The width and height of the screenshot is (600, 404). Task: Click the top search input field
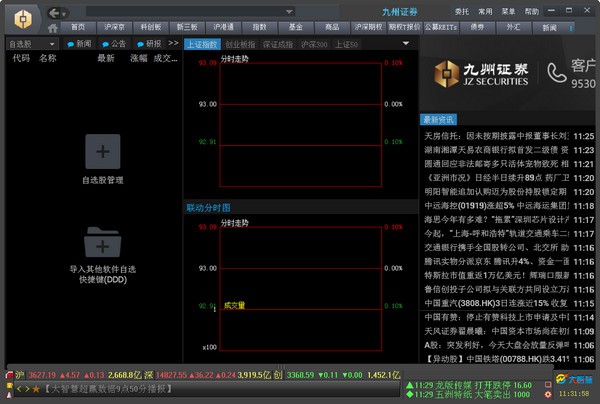pos(186,11)
